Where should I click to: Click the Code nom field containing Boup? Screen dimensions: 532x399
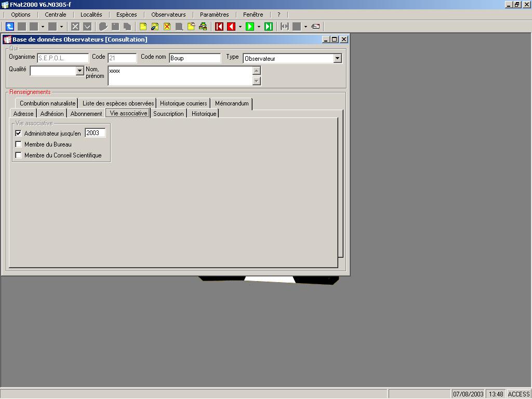(195, 58)
